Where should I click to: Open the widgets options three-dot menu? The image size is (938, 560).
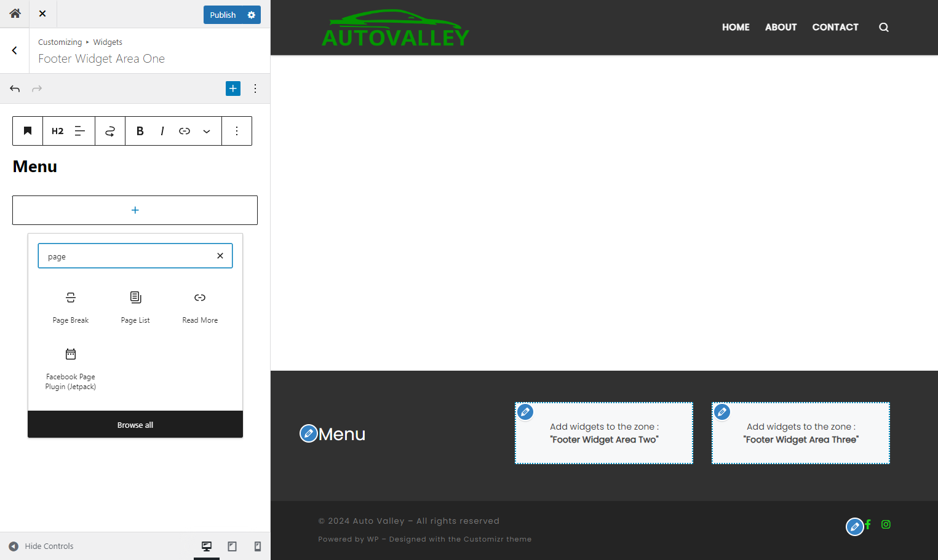pos(255,89)
